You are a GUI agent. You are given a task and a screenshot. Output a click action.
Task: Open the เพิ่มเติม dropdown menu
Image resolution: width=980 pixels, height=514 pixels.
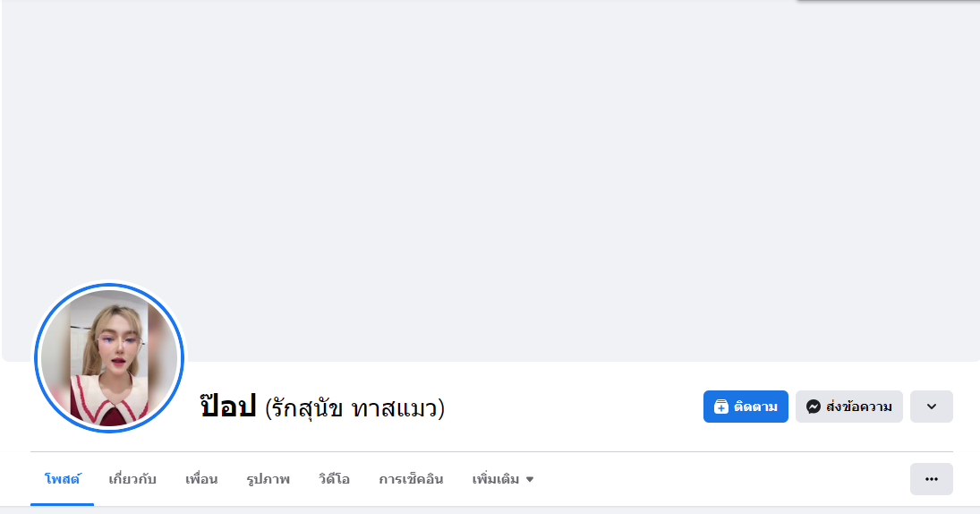(x=496, y=479)
